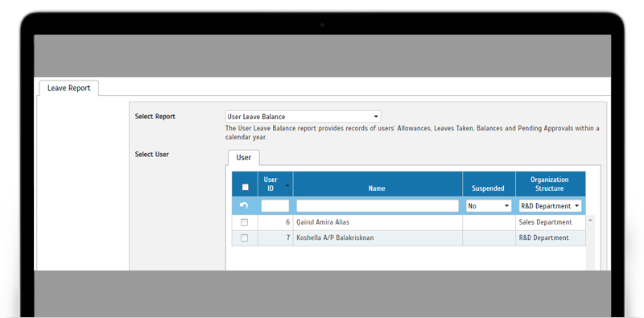
Task: Select the name Qairul Amira Alias
Action: [x=323, y=222]
